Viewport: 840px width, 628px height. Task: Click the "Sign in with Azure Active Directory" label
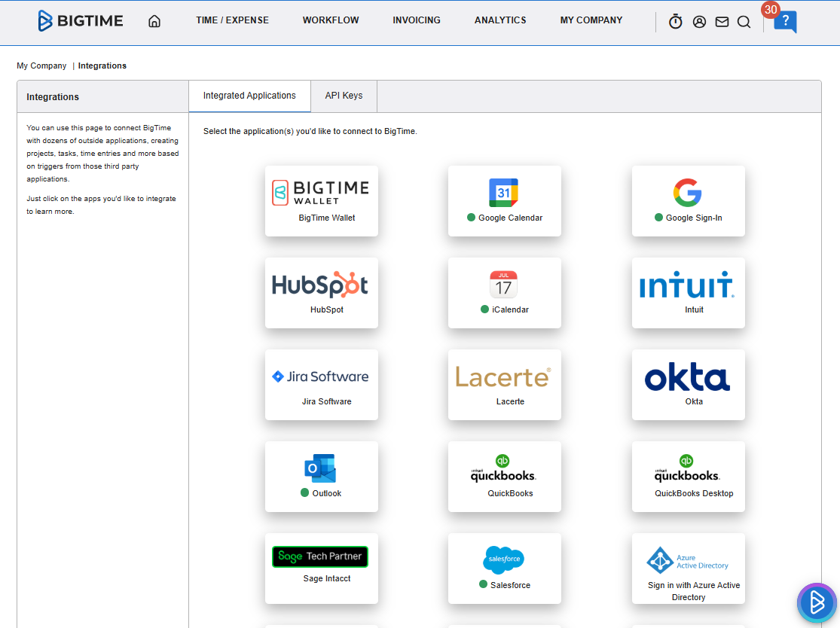tap(694, 591)
